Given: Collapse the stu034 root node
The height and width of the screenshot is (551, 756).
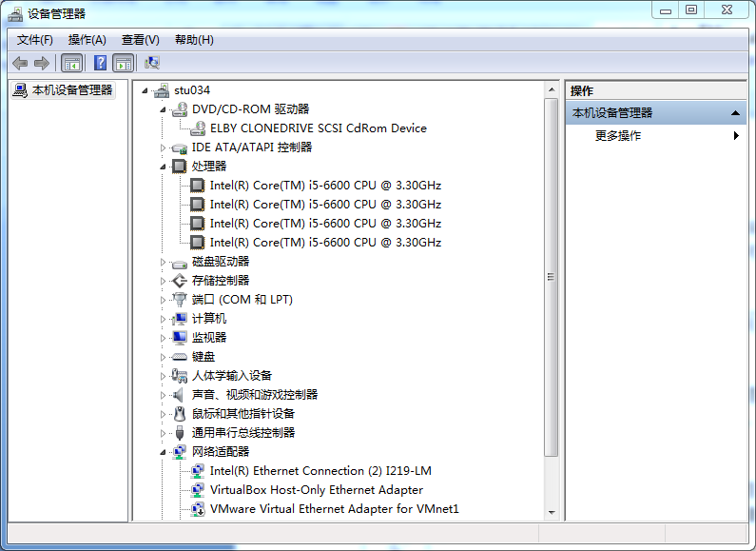Looking at the screenshot, I should [x=145, y=90].
